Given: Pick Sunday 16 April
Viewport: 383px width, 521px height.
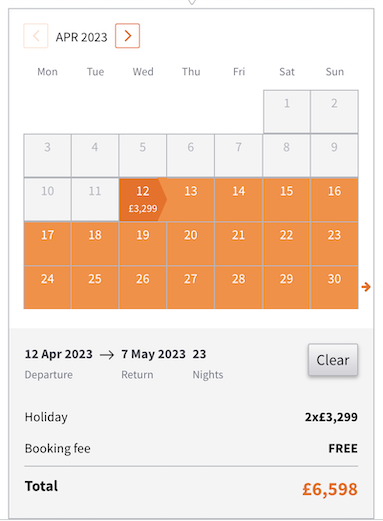Looking at the screenshot, I should [x=334, y=199].
